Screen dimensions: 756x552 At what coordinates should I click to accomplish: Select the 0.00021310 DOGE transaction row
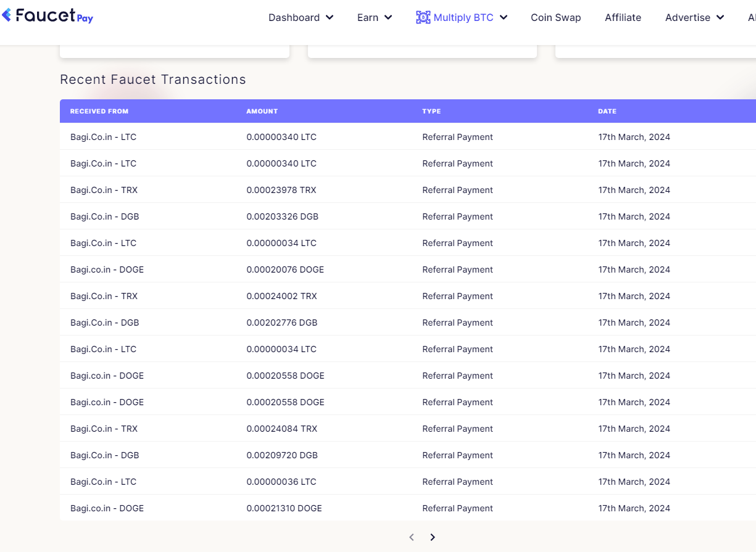click(x=408, y=508)
